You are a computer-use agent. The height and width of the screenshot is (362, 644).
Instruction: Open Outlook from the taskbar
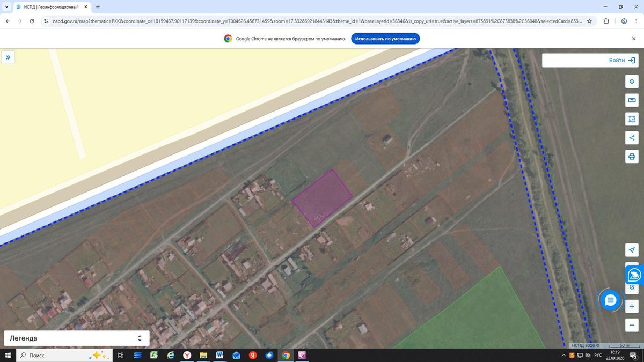point(236,355)
